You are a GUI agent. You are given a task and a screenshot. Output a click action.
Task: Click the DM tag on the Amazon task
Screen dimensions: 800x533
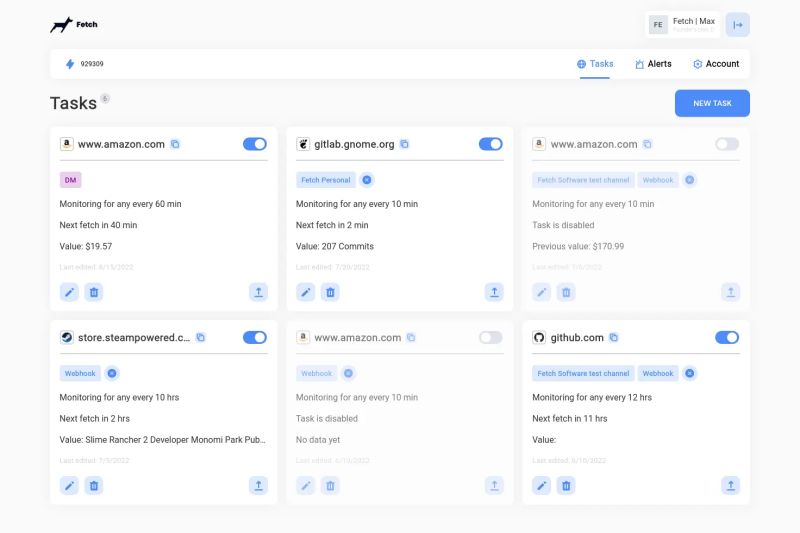70,180
